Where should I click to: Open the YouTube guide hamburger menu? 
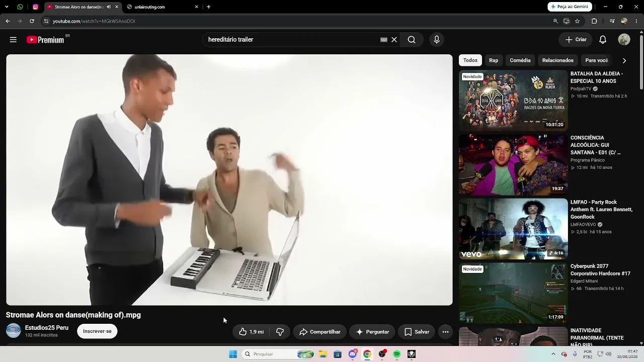click(13, 40)
